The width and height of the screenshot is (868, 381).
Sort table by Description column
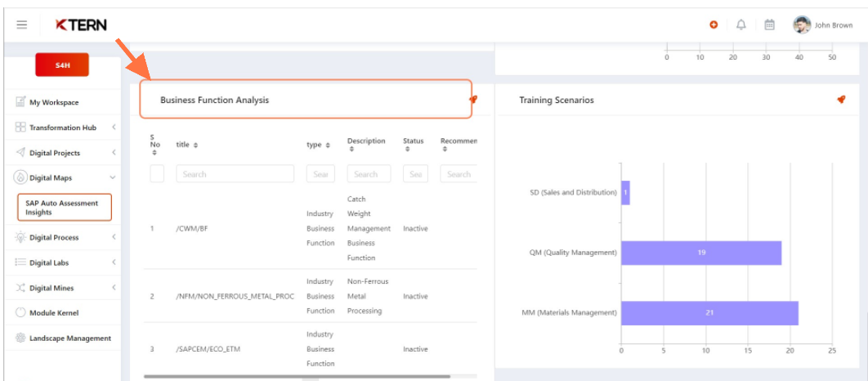pyautogui.click(x=351, y=150)
